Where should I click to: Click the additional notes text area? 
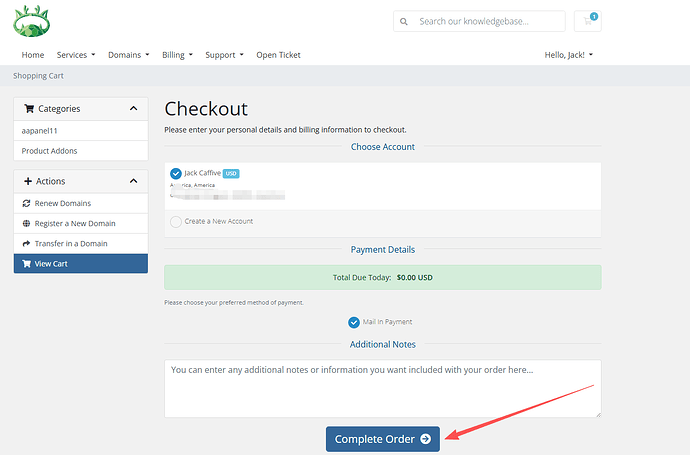382,389
